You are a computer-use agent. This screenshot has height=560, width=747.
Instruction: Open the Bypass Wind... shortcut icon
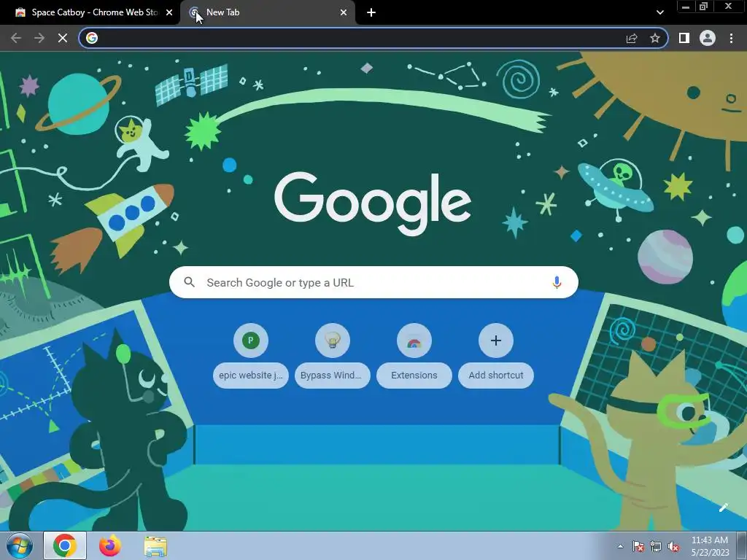tap(333, 341)
